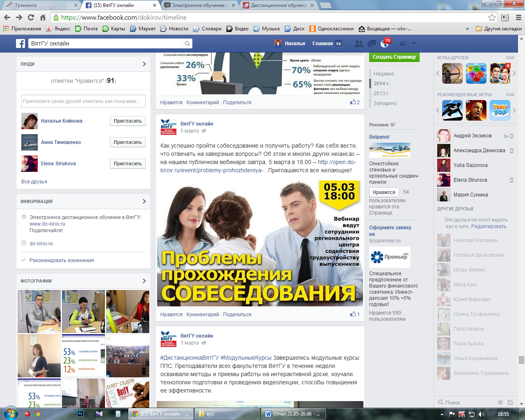
Task: Expand the ФОТОГРАФИИ section arrow
Action: pyautogui.click(x=144, y=281)
